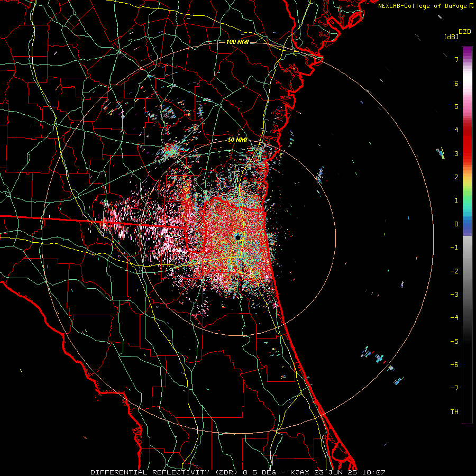The height and width of the screenshot is (476, 476).
Task: Click the scale value 6
Action: pos(456,83)
